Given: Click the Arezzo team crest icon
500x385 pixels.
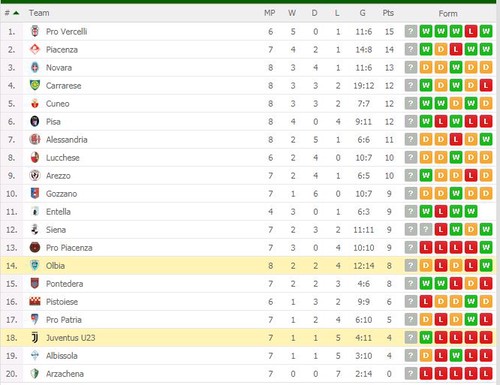Looking at the screenshot, I should 35,175.
